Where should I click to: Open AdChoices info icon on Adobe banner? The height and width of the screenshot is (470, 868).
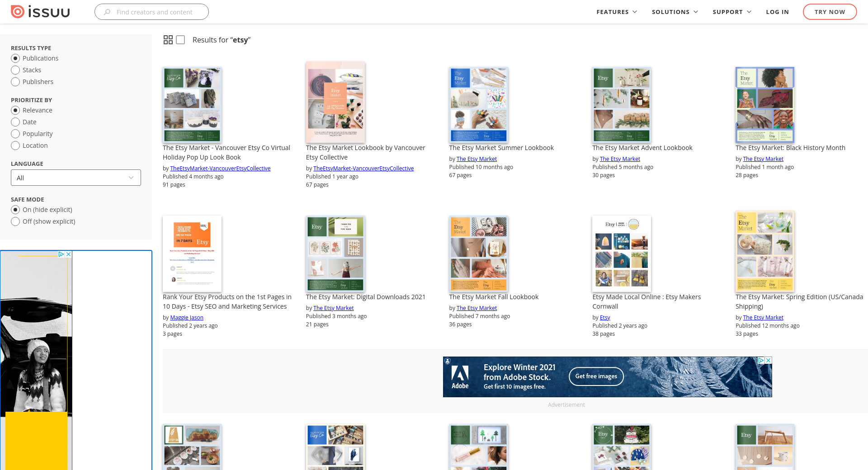(x=761, y=360)
